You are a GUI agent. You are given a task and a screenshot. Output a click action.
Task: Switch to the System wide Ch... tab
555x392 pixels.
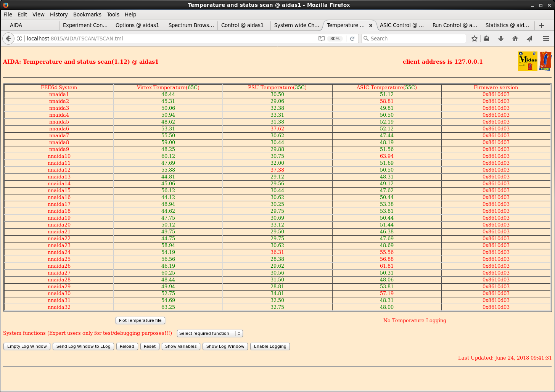[x=297, y=25]
